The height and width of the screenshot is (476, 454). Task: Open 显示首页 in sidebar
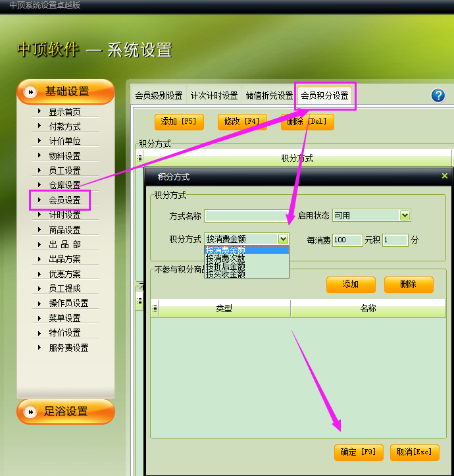tap(64, 112)
